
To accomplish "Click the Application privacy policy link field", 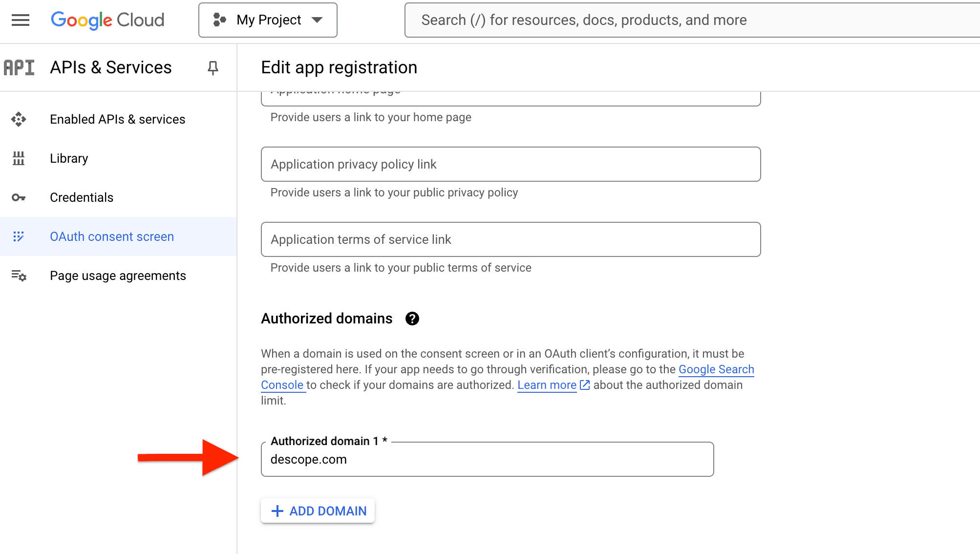I will [511, 164].
